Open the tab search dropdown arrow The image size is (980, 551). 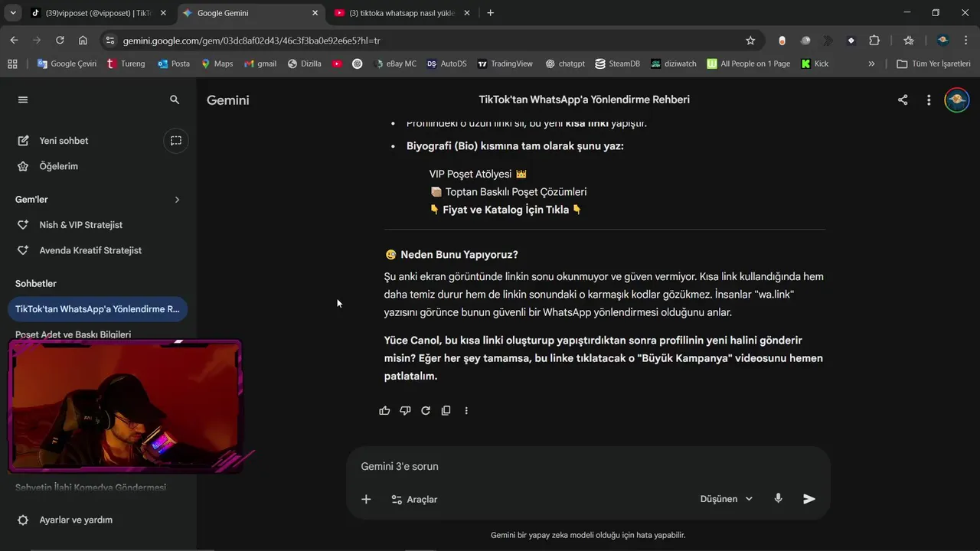click(12, 13)
